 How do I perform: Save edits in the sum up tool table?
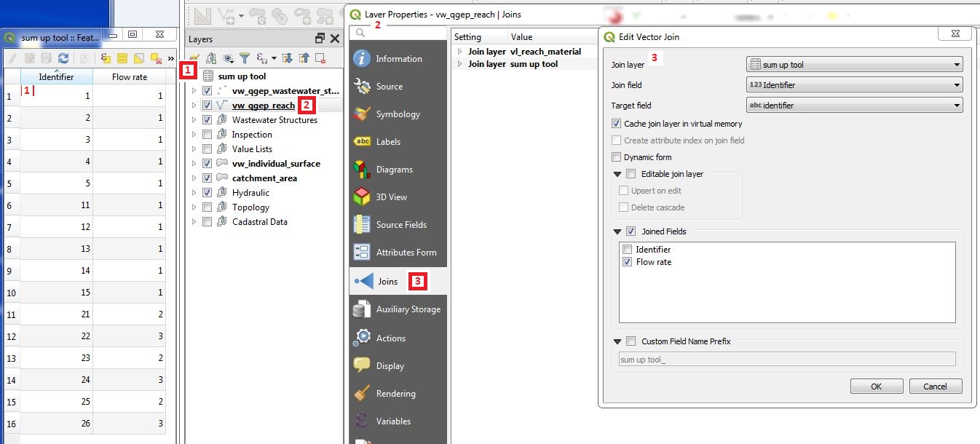click(x=46, y=58)
